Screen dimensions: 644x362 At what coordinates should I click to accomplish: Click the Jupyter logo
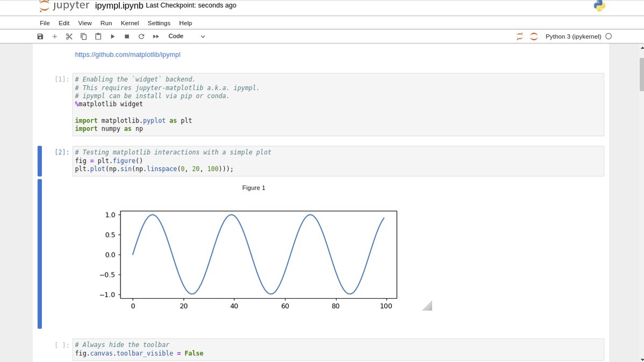pyautogui.click(x=64, y=6)
